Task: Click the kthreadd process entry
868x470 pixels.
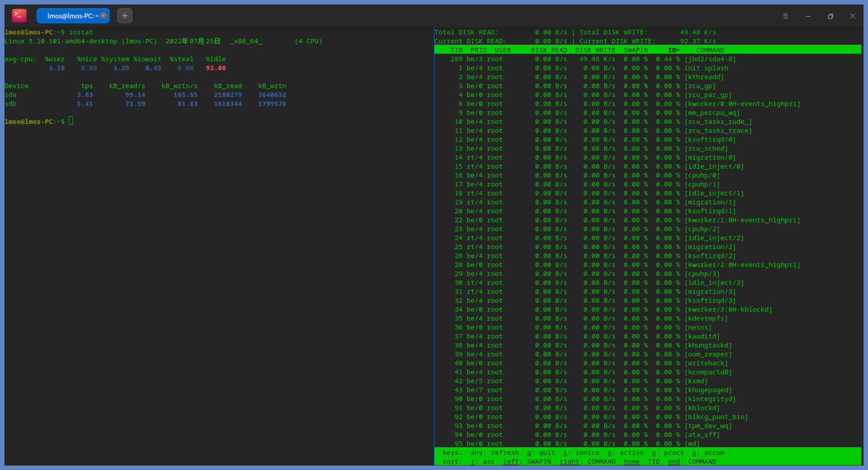Action: coord(704,77)
